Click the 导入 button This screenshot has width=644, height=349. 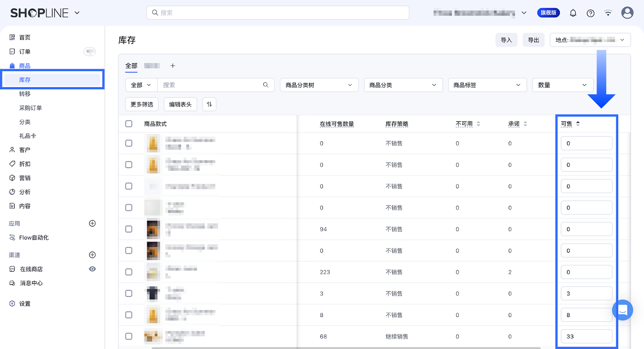pyautogui.click(x=506, y=40)
